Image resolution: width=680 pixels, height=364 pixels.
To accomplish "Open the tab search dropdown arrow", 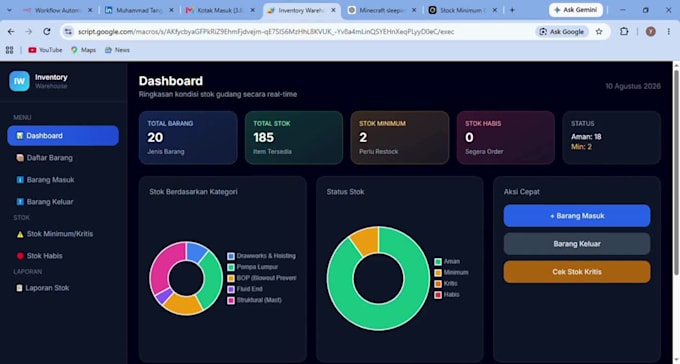I will pyautogui.click(x=9, y=10).
